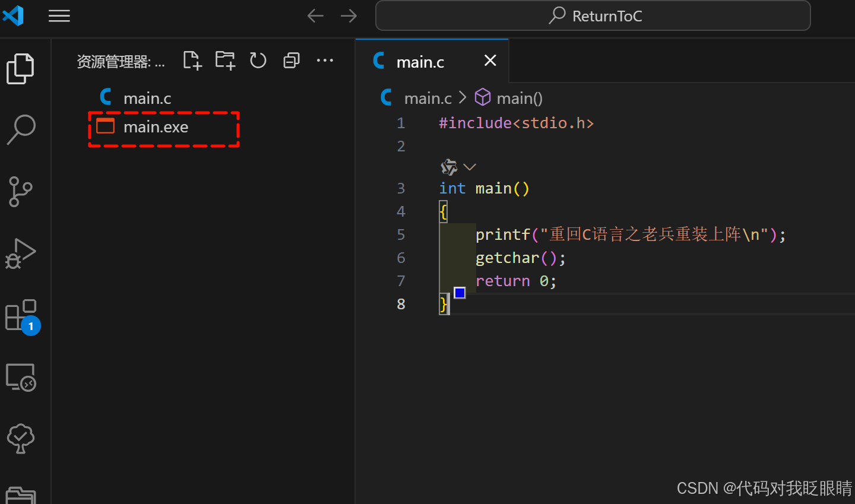Create a new folder in explorer
855x504 pixels.
tap(225, 61)
